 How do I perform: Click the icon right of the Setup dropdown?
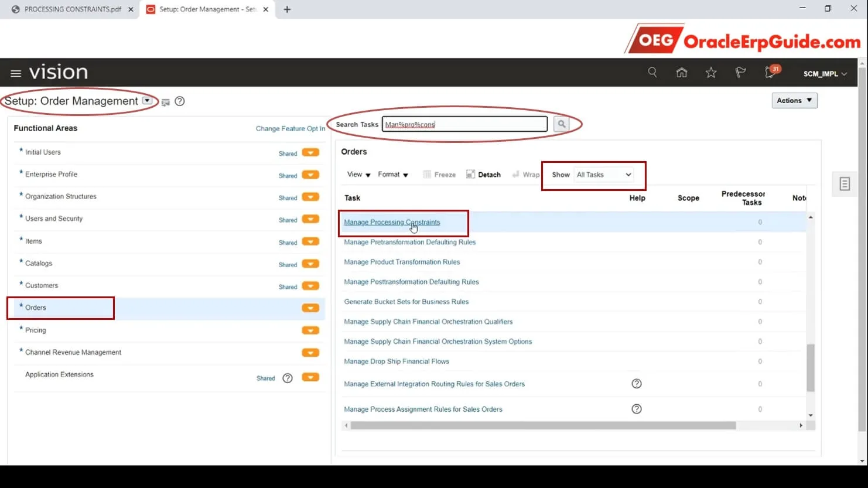166,103
